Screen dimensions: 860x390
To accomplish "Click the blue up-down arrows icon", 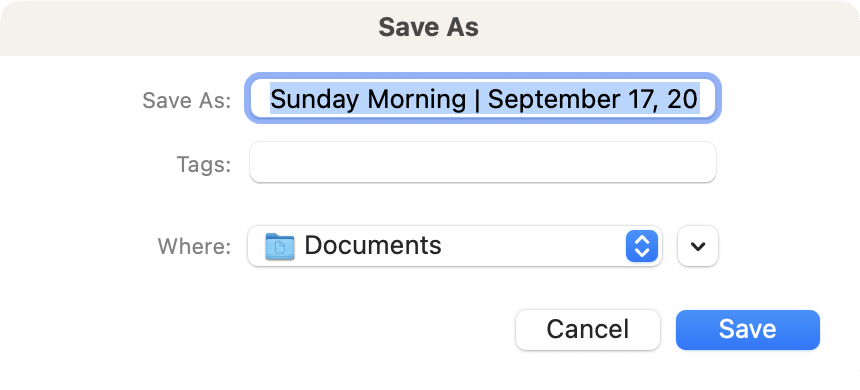I will click(642, 246).
